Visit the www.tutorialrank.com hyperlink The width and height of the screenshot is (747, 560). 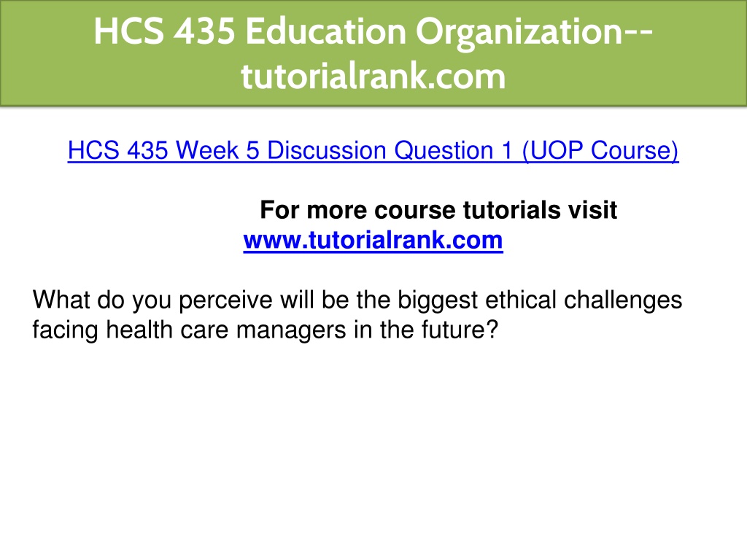pyautogui.click(x=373, y=240)
